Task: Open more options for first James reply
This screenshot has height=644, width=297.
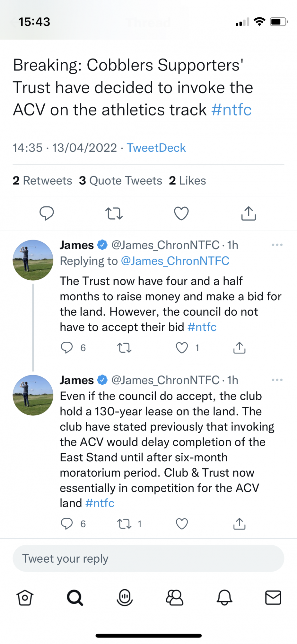Action: [x=277, y=245]
